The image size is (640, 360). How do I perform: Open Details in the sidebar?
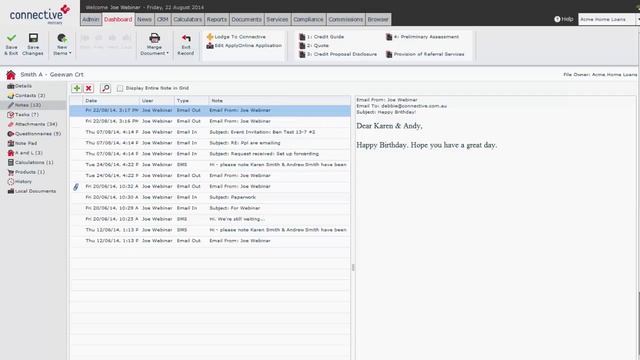point(20,86)
